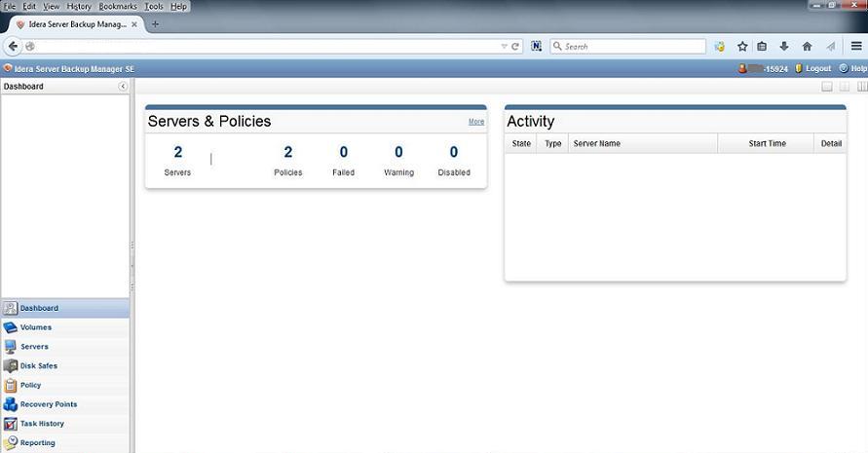Bookmark this page with star icon
Image resolution: width=868 pixels, height=453 pixels.
point(742,47)
